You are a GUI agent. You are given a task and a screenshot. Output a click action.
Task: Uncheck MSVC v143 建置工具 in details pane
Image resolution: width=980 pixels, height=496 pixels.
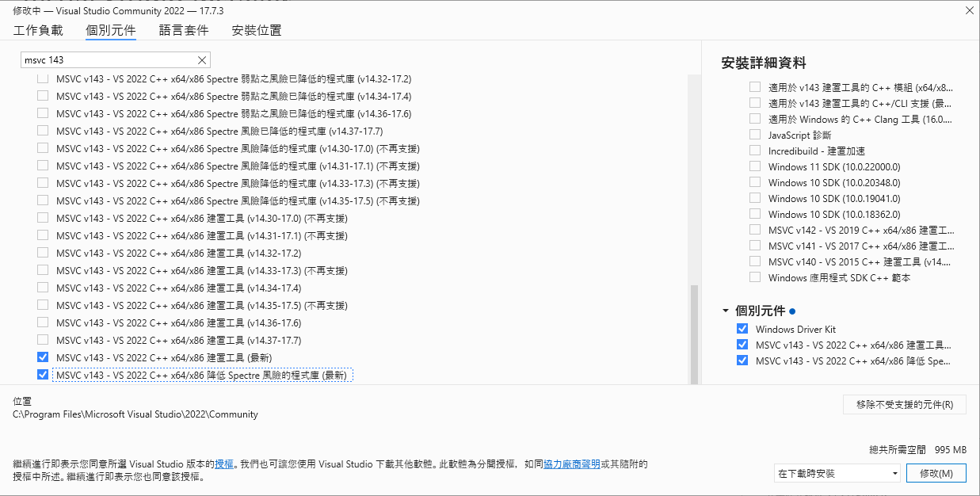tap(742, 345)
